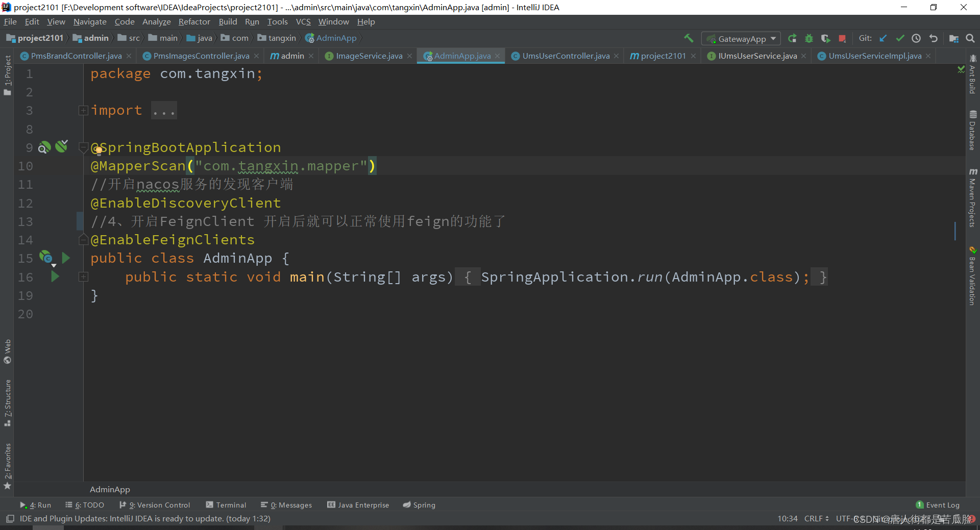Image resolution: width=980 pixels, height=530 pixels.
Task: Open the Version Control tool window
Action: click(x=155, y=505)
